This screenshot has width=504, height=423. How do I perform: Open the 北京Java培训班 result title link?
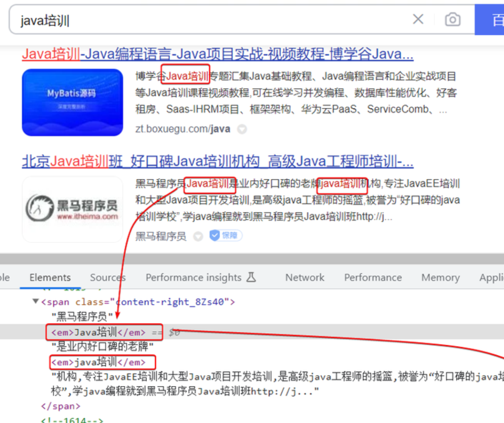217,162
